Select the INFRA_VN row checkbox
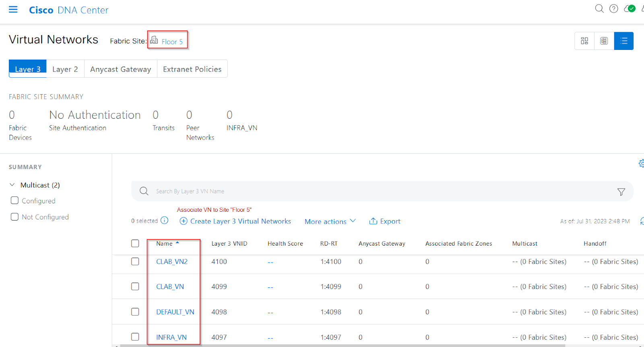Image resolution: width=644 pixels, height=347 pixels. point(135,337)
